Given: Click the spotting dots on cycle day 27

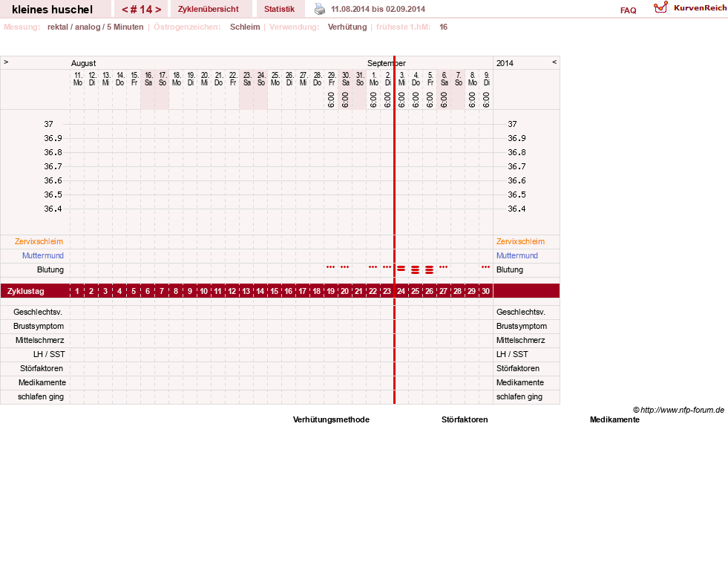Looking at the screenshot, I should point(443,267).
